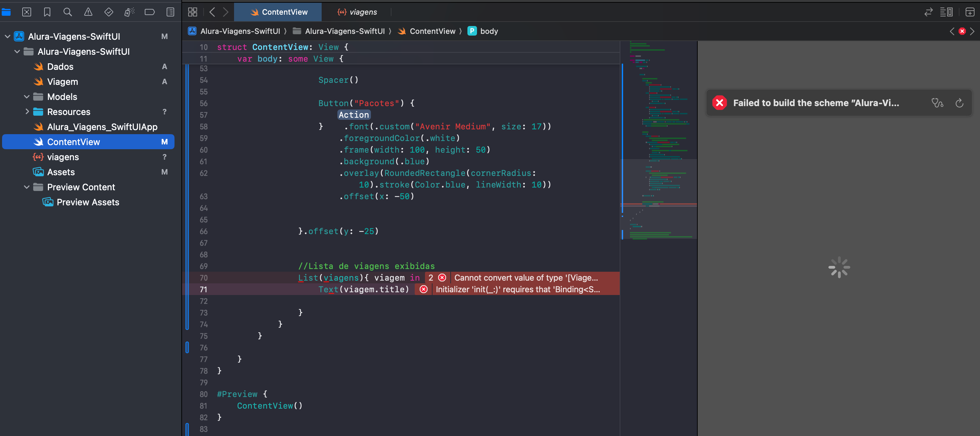980x436 pixels.
Task: Add a new editor pane
Action: point(970,12)
